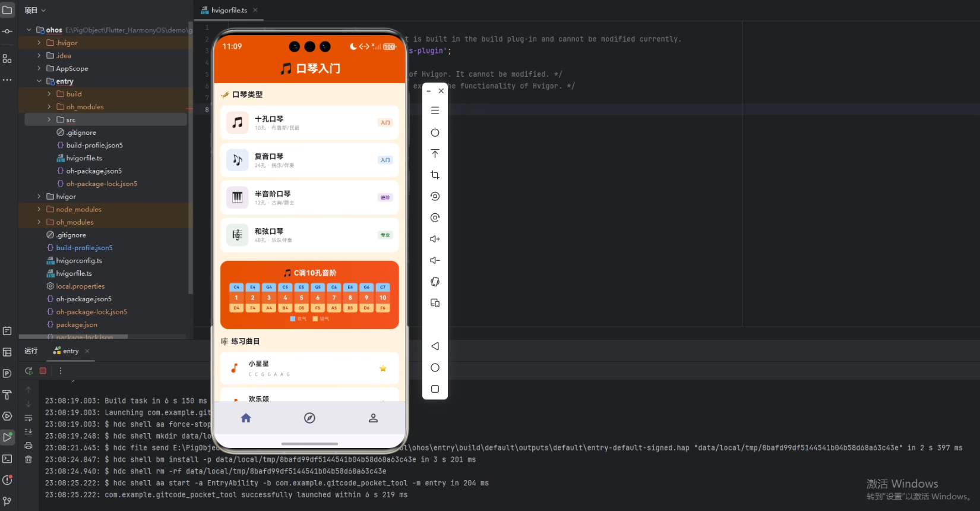The image size is (980, 511).
Task: Stop the running entry process
Action: (x=43, y=371)
